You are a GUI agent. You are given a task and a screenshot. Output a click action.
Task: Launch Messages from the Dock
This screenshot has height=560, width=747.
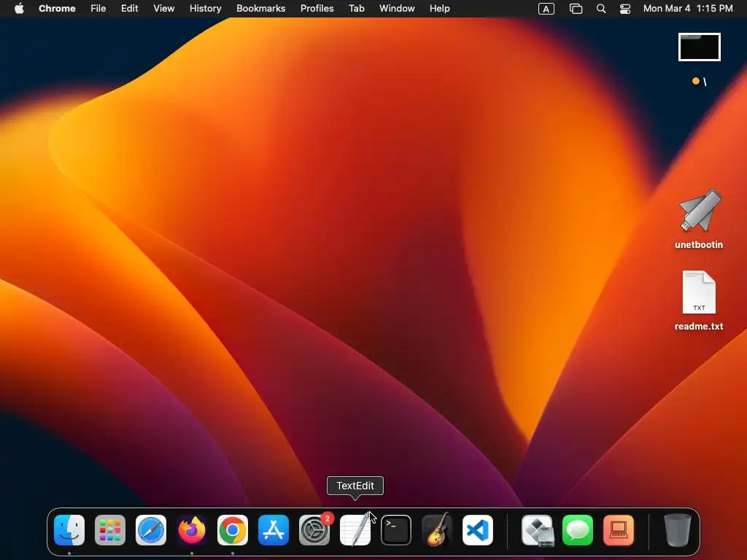pos(578,530)
